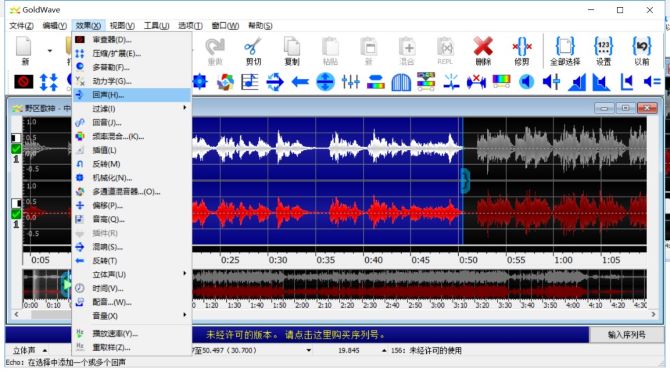Click the Equalizer sliders icon

(x=350, y=82)
